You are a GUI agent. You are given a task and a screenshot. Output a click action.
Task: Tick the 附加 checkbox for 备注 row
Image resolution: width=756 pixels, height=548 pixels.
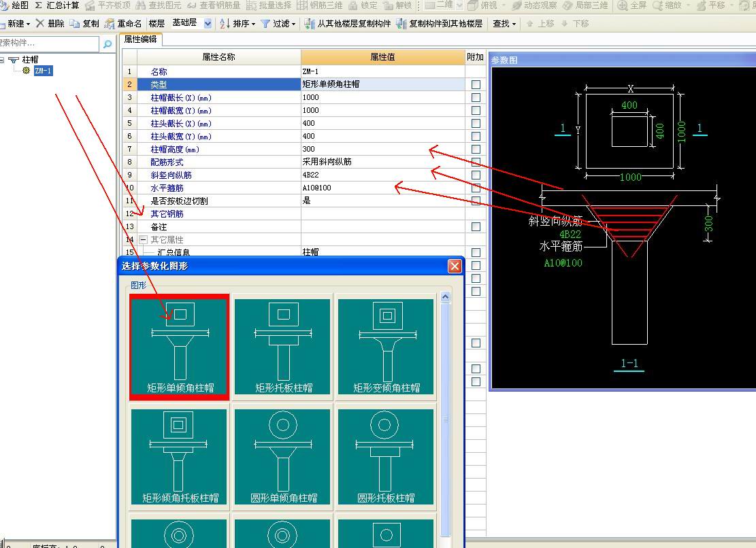pos(476,226)
